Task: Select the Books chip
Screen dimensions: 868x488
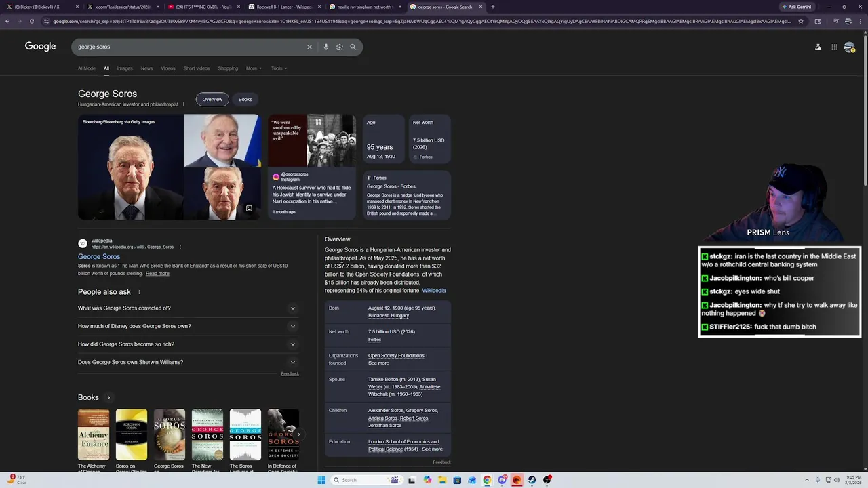Action: 245,99
